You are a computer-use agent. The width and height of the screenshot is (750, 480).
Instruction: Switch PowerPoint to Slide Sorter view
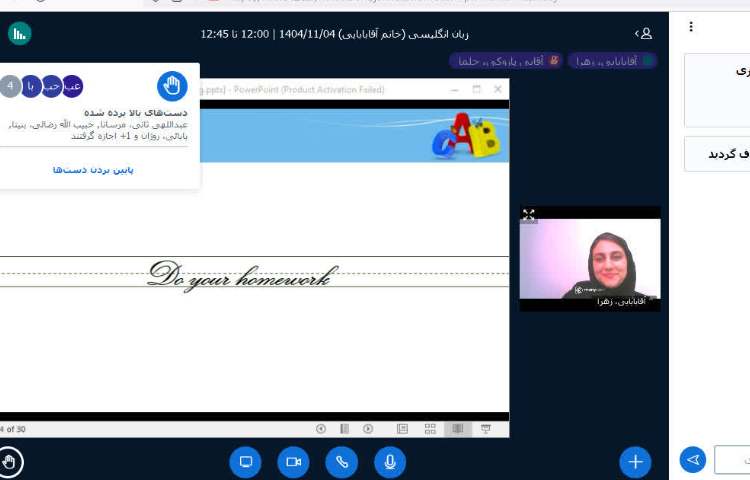pos(430,429)
